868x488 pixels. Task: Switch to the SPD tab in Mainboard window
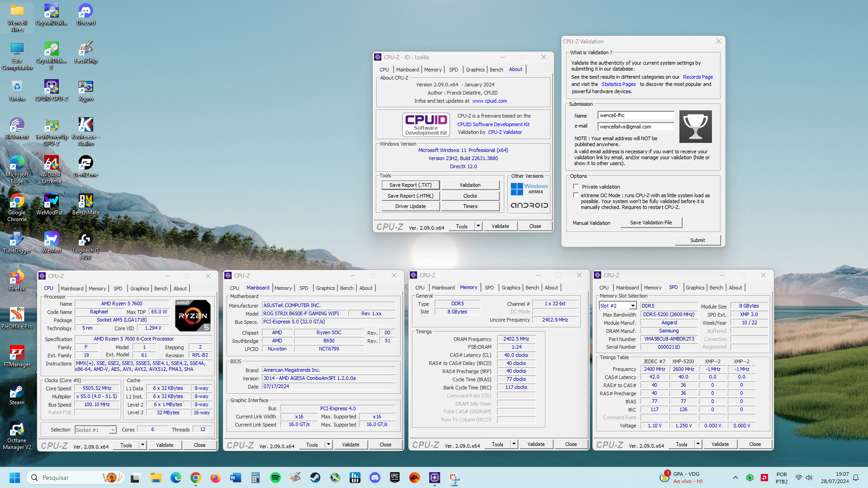(x=304, y=288)
